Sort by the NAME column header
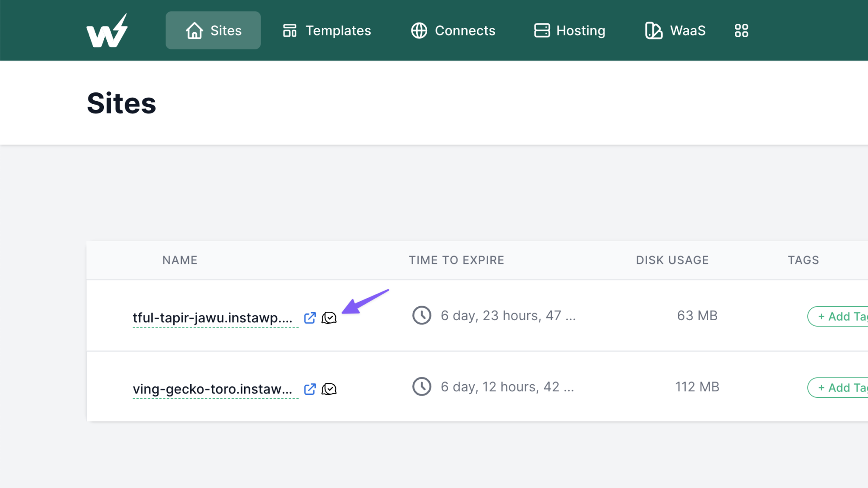The height and width of the screenshot is (488, 868). [x=180, y=260]
